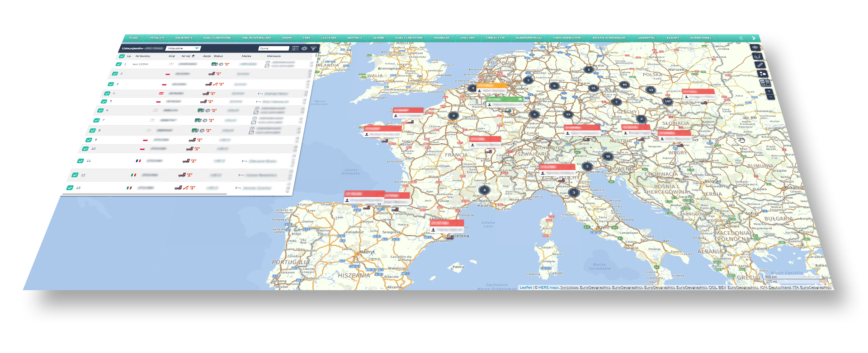This screenshot has width=868, height=353.
Task: Uncheck vehicle row 1 checkbox
Action: coord(119,64)
